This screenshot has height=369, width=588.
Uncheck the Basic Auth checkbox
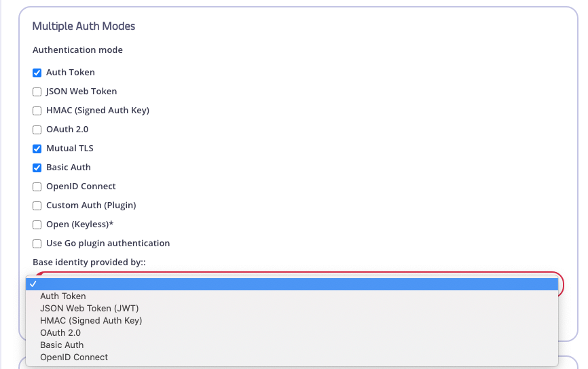[x=37, y=168]
